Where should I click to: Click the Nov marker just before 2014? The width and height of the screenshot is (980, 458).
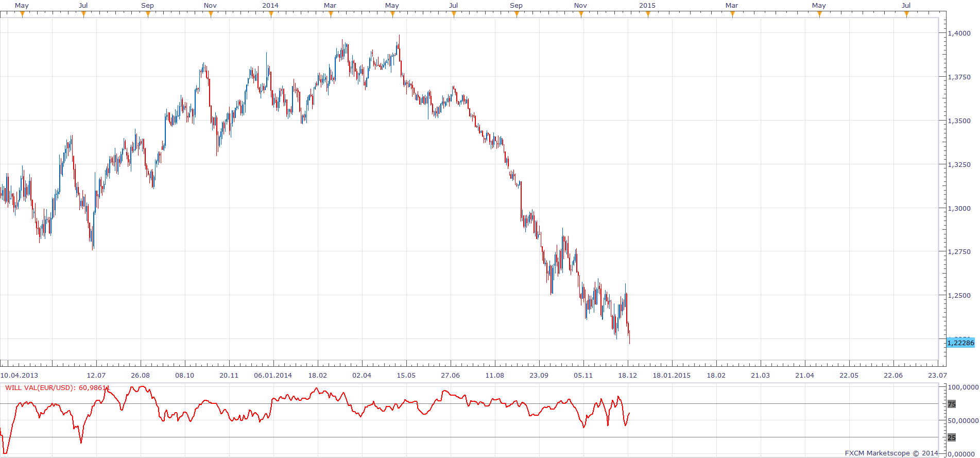click(211, 14)
